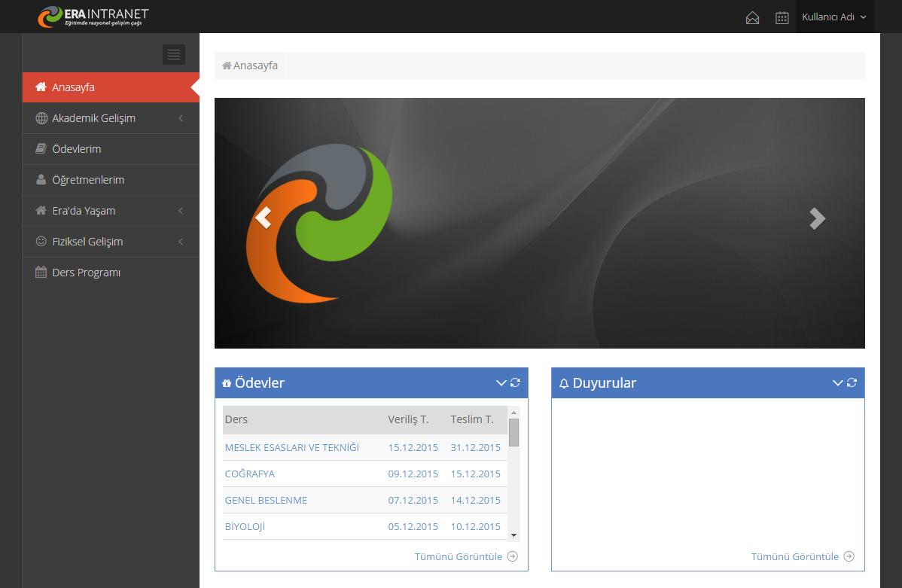902x588 pixels.
Task: Click the home icon in the breadcrumb
Action: (224, 65)
